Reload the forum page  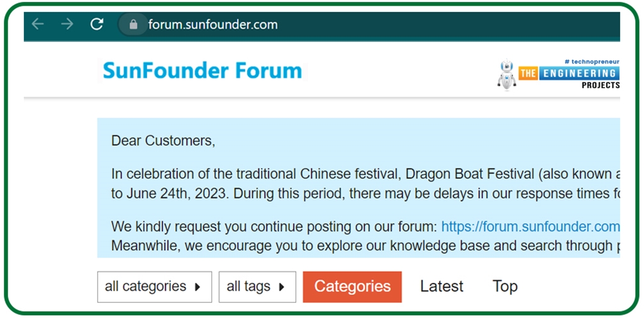click(x=96, y=25)
